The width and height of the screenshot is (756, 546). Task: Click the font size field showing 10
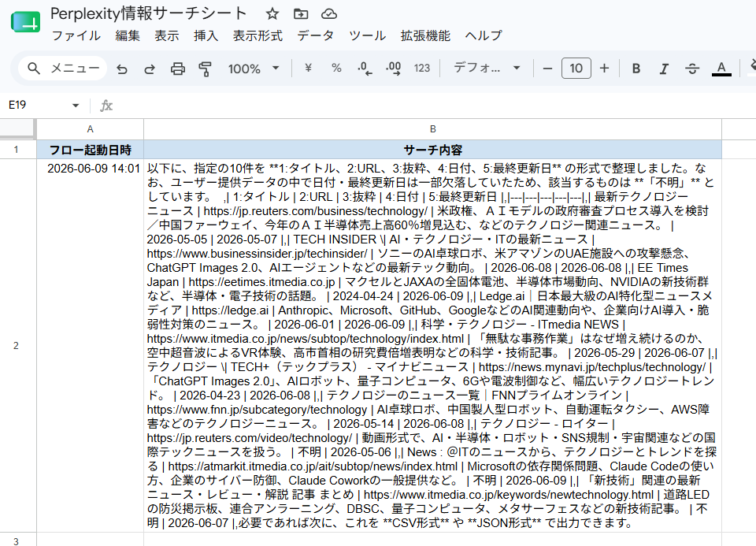tap(576, 69)
